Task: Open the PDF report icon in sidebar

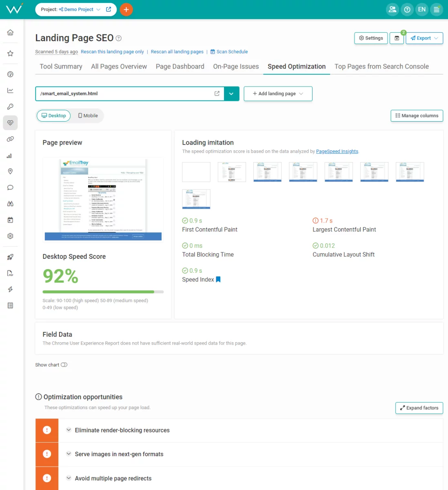Action: pos(10,273)
